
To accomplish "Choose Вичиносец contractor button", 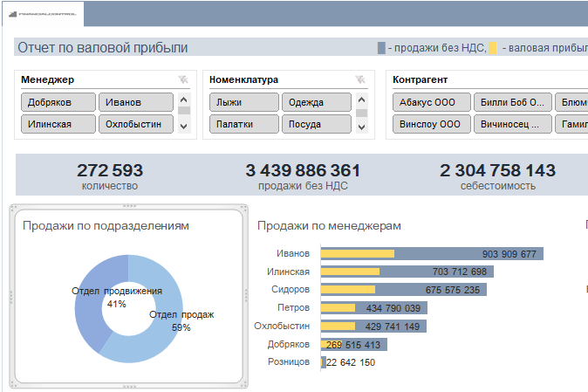I will point(513,124).
